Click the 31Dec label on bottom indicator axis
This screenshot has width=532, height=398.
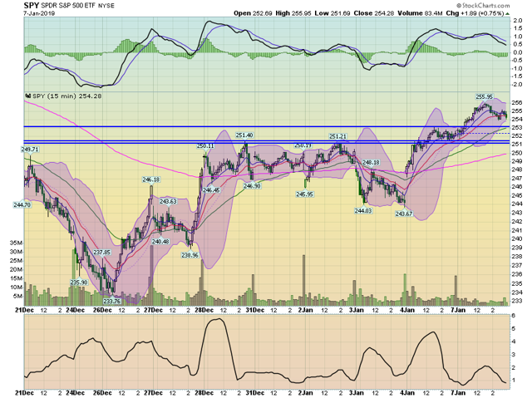point(255,393)
